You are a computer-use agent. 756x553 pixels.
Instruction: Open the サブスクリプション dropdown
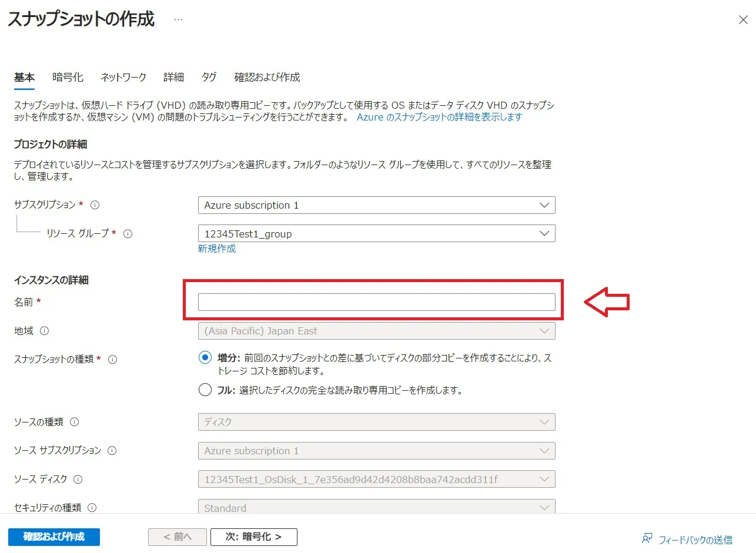click(x=377, y=205)
